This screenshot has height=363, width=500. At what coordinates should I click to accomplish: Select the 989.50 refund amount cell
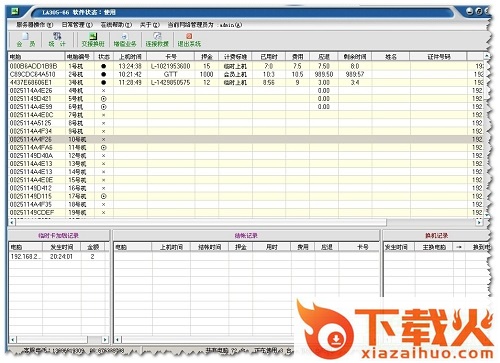(x=324, y=74)
